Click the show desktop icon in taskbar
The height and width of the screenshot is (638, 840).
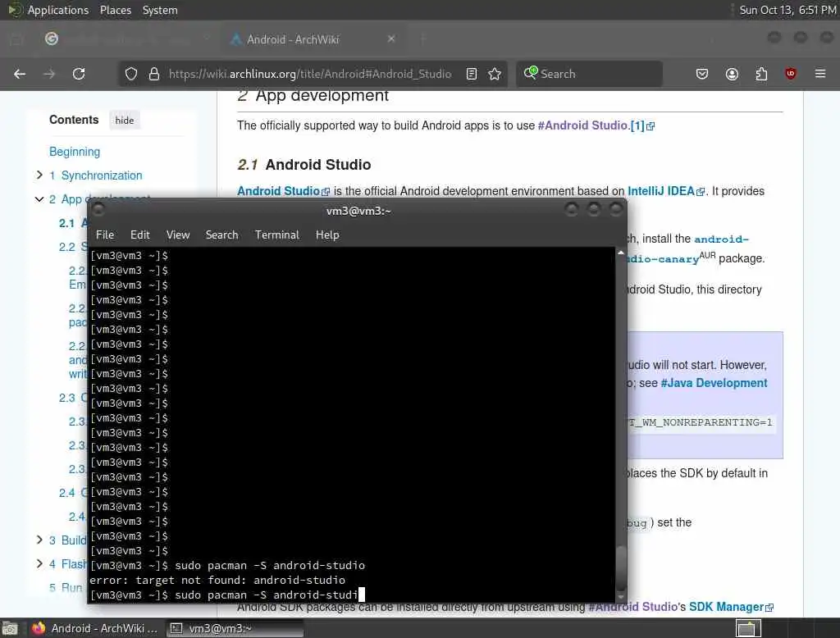click(x=10, y=628)
